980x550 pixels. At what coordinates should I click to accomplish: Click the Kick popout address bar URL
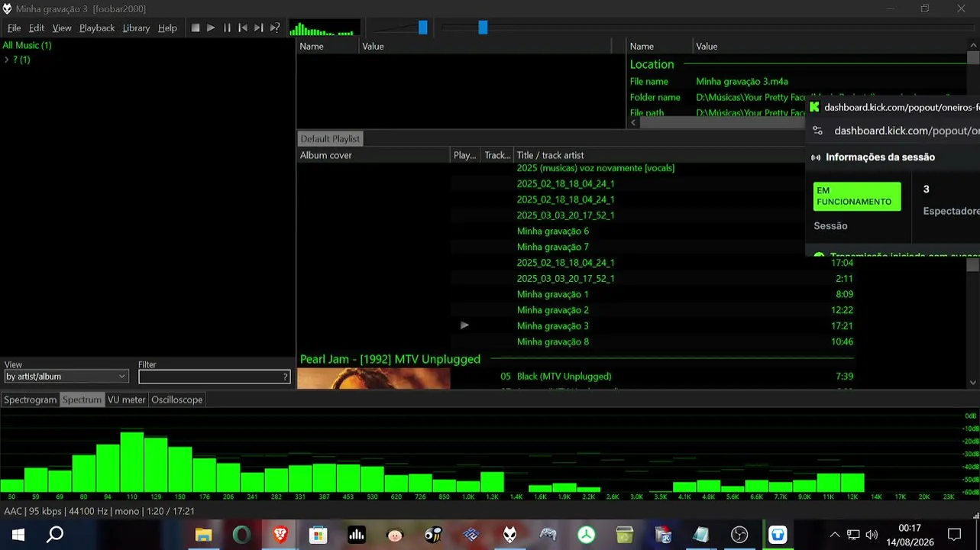tap(906, 131)
